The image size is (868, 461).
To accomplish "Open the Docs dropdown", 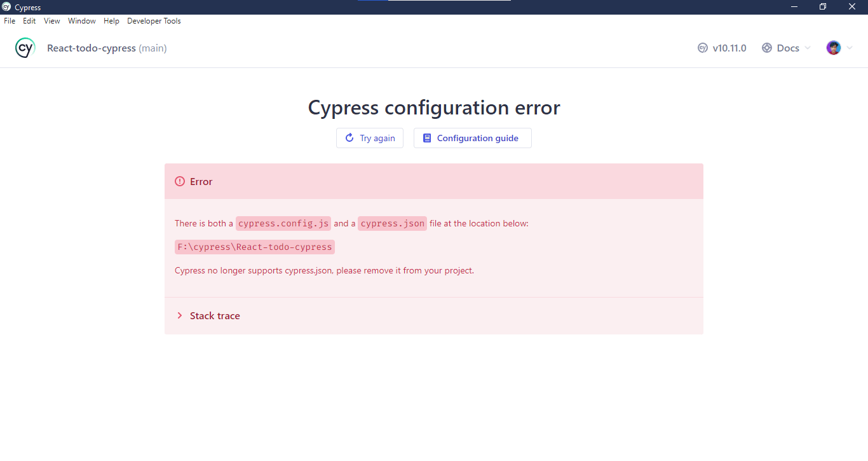I will click(787, 48).
